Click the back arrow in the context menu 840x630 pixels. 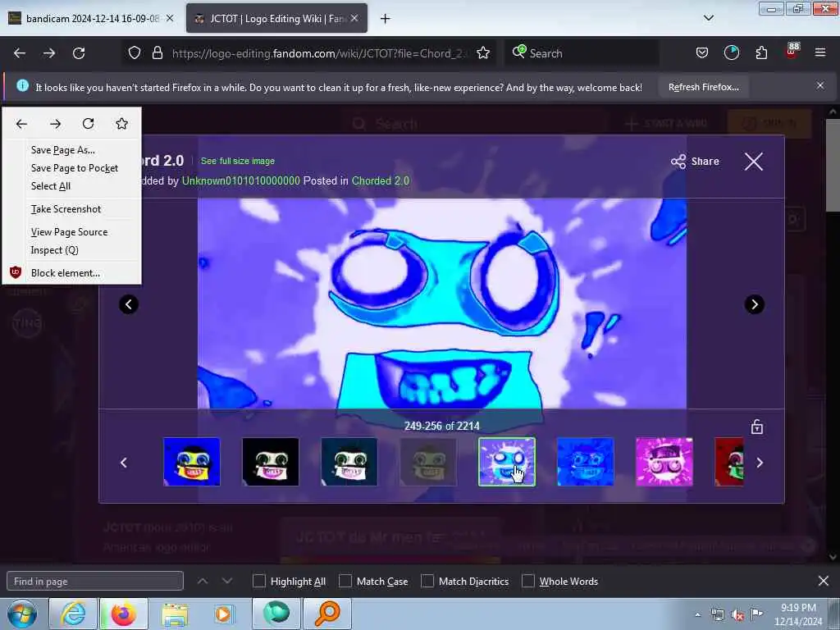pos(21,124)
